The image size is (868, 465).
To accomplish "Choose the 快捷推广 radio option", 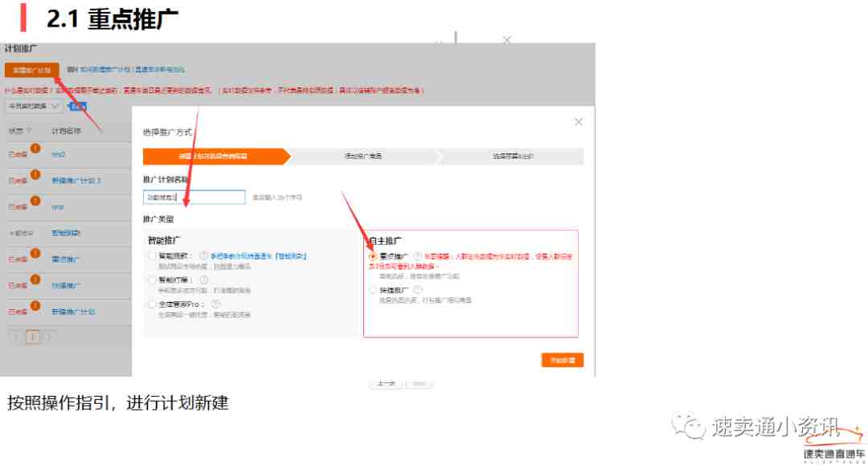I will click(372, 290).
